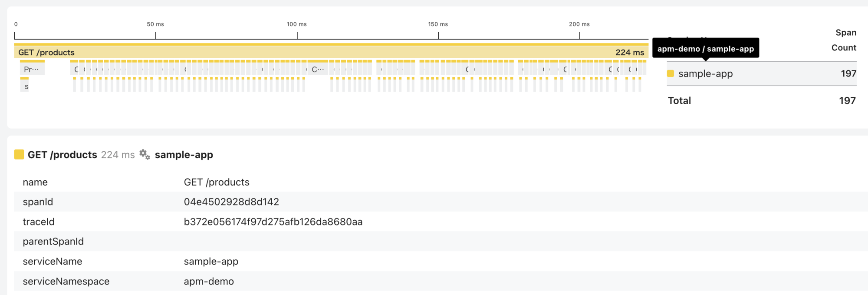Click the 100 ms timeline marker
The width and height of the screenshot is (868, 295).
pyautogui.click(x=297, y=24)
